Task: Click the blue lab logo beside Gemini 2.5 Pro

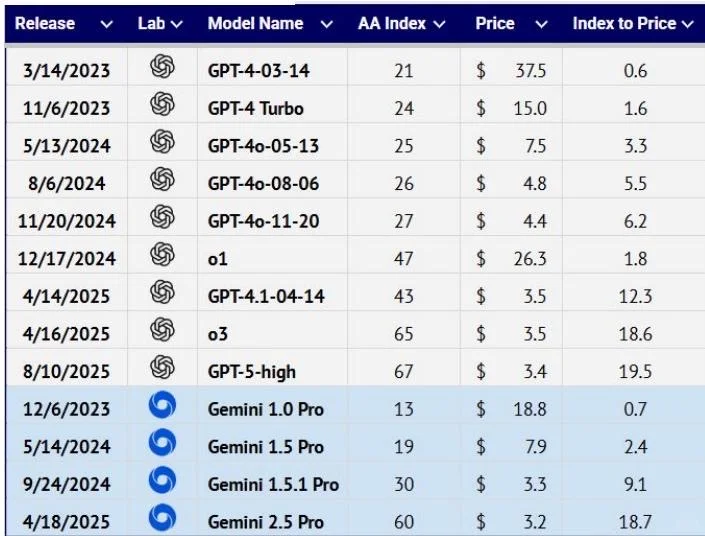Action: pyautogui.click(x=162, y=518)
